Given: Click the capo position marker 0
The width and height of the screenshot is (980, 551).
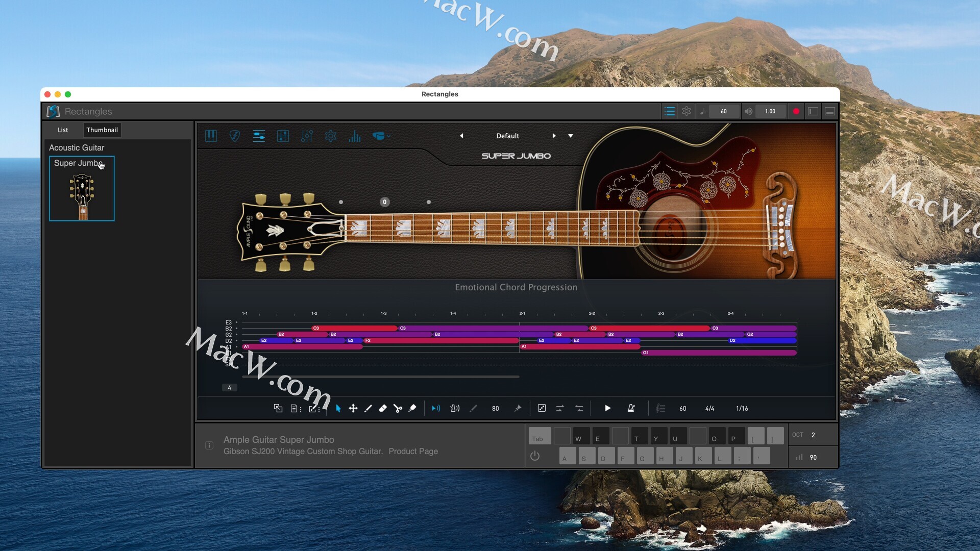Looking at the screenshot, I should [385, 202].
